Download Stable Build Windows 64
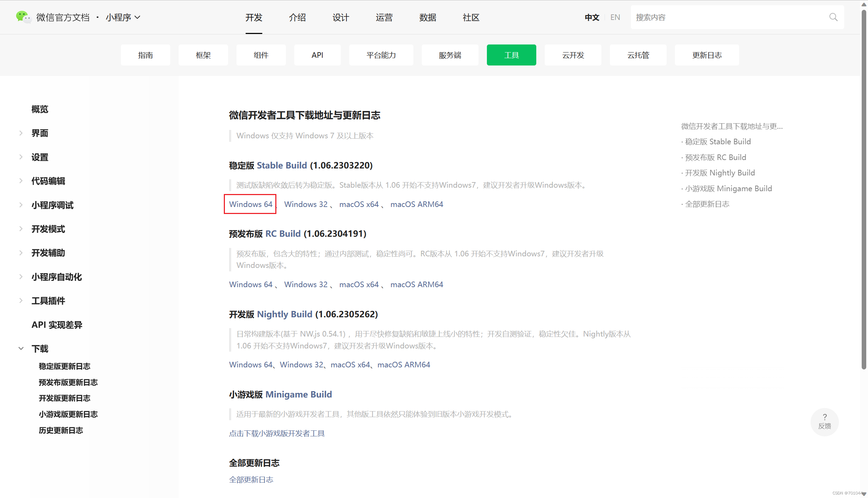The height and width of the screenshot is (498, 868). click(250, 204)
